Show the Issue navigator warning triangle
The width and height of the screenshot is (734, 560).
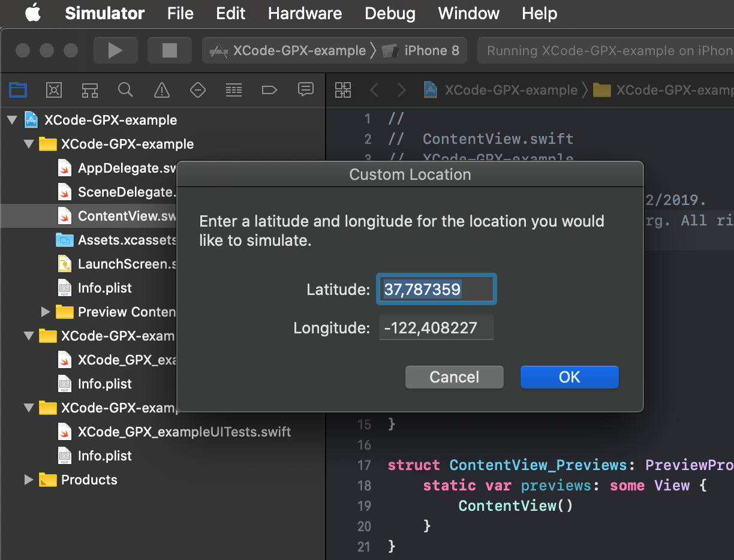(x=161, y=90)
